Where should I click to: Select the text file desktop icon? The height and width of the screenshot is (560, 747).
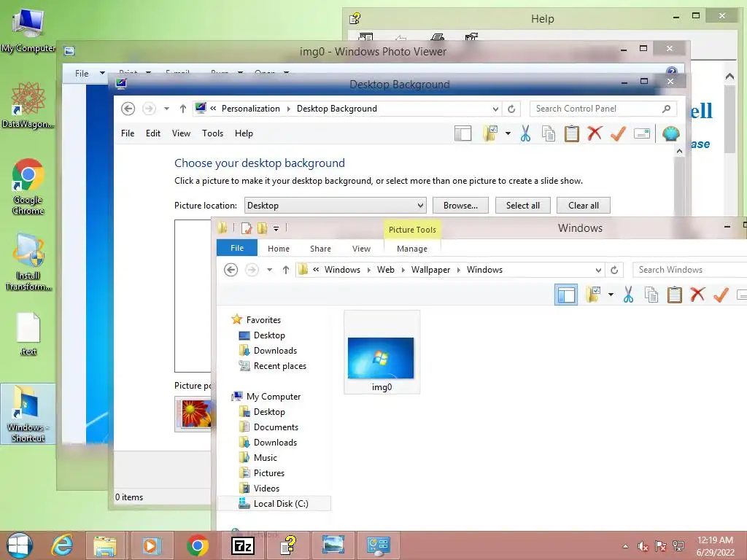[28, 334]
